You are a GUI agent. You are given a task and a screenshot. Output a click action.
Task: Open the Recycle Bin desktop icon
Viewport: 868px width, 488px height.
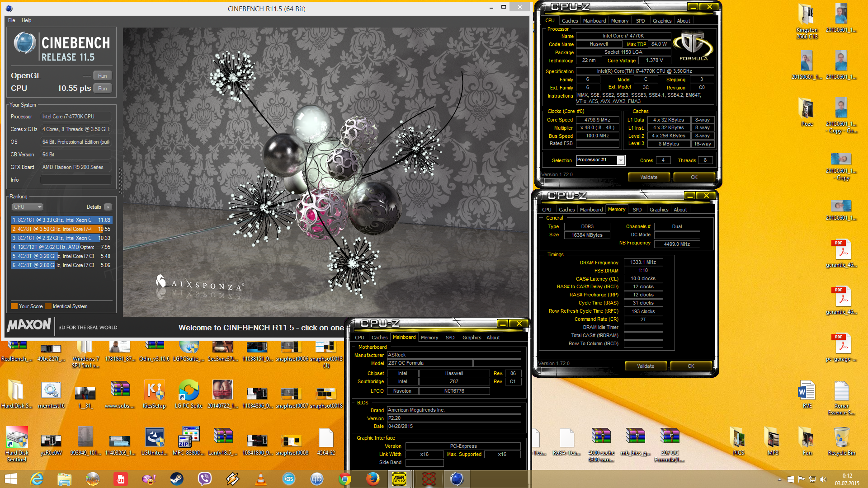click(x=841, y=441)
